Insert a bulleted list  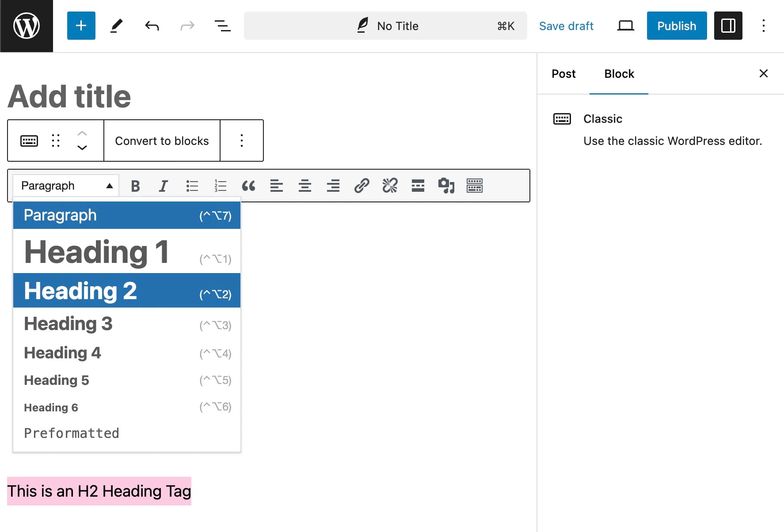click(x=192, y=186)
